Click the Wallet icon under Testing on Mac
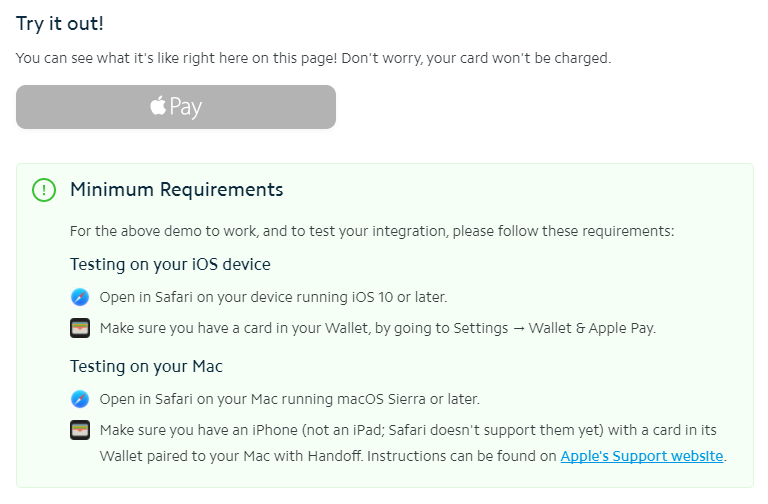Image resolution: width=768 pixels, height=504 pixels. tap(80, 430)
